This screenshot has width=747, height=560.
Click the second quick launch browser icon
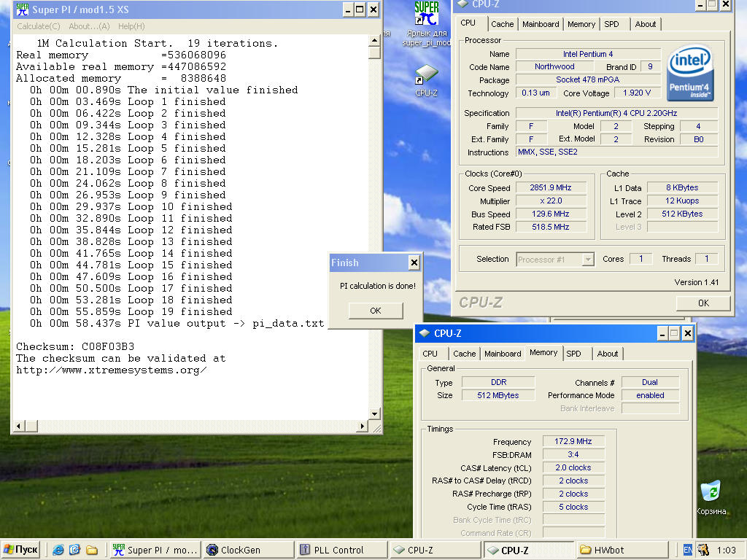pyautogui.click(x=74, y=550)
